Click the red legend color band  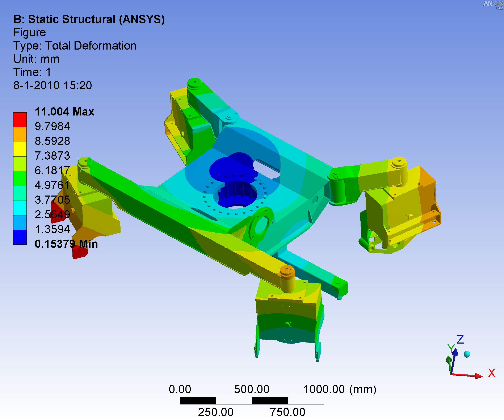point(20,120)
